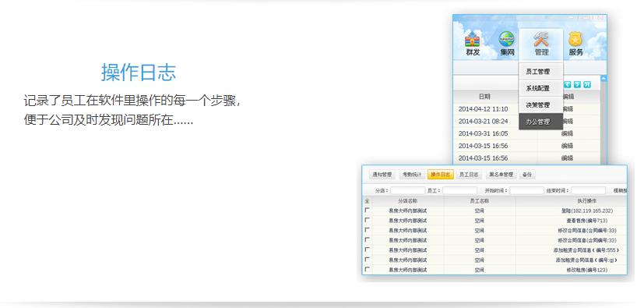Screen dimensions: 644x308
Task: Select the date cell 2014-04-12 11:10
Action: pos(483,109)
